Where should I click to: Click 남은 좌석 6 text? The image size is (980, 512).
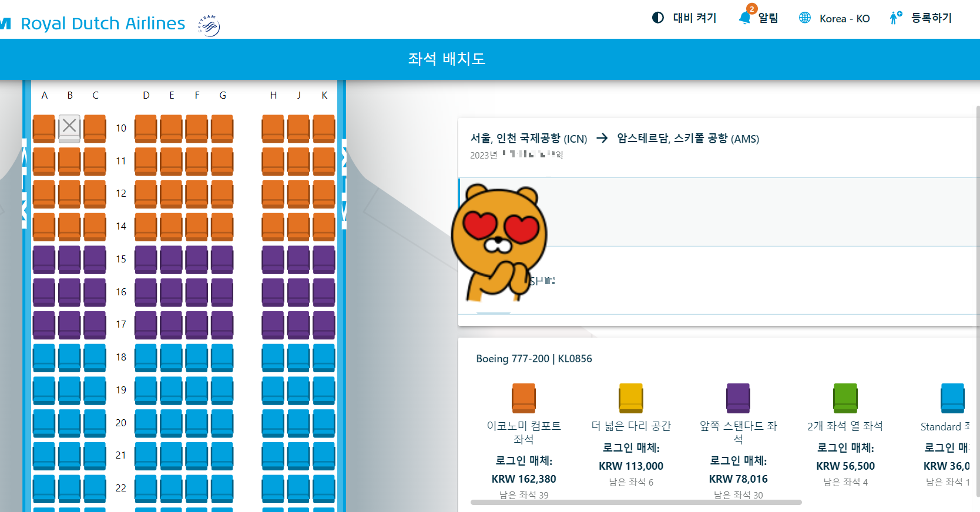point(631,482)
